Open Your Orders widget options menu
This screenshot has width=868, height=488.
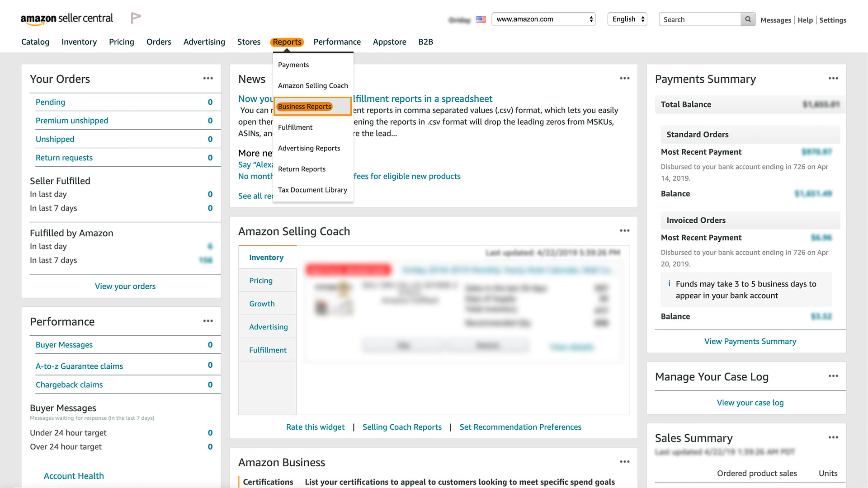pos(208,78)
